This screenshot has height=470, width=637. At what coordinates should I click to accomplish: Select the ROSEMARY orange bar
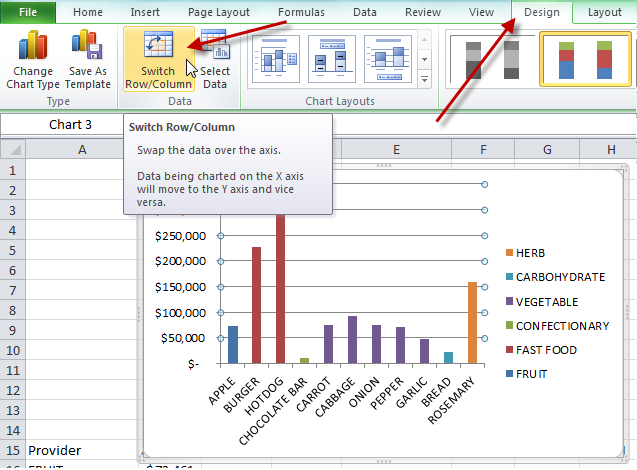[x=472, y=323]
